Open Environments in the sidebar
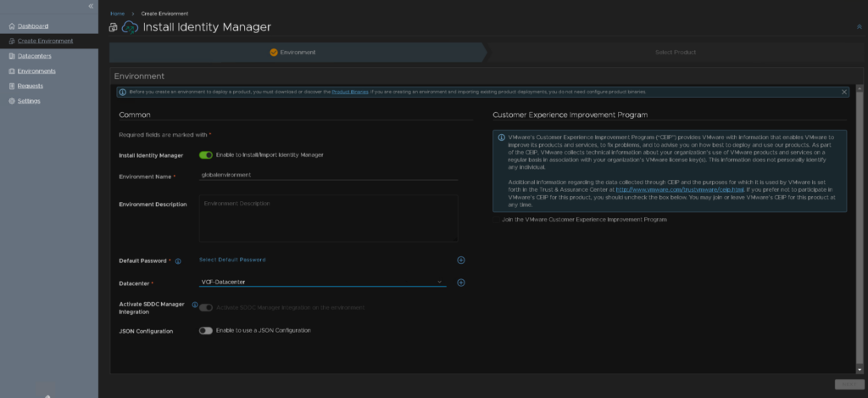Viewport: 868px width, 398px height. (36, 71)
